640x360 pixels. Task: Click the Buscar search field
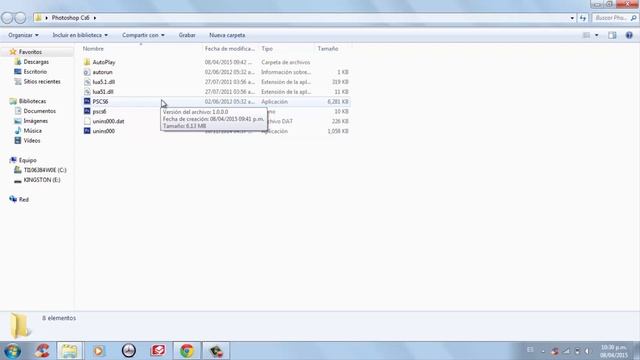(611, 18)
